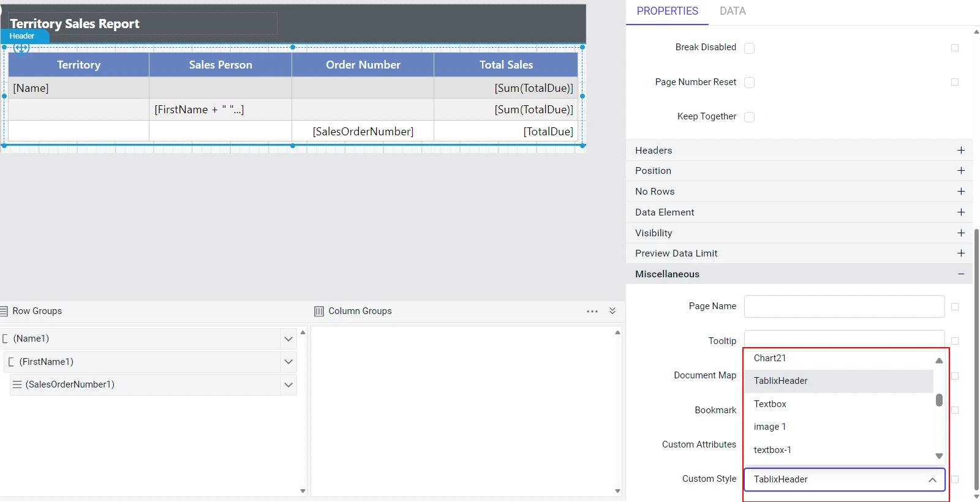Collapse the groups panel with double chevron
Viewport: 980px width, 502px height.
click(x=612, y=311)
